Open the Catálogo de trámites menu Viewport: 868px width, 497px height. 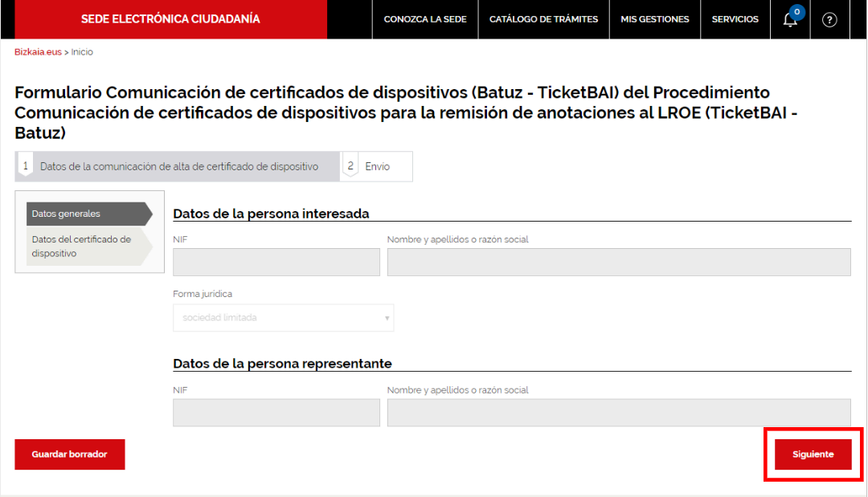[x=543, y=19]
